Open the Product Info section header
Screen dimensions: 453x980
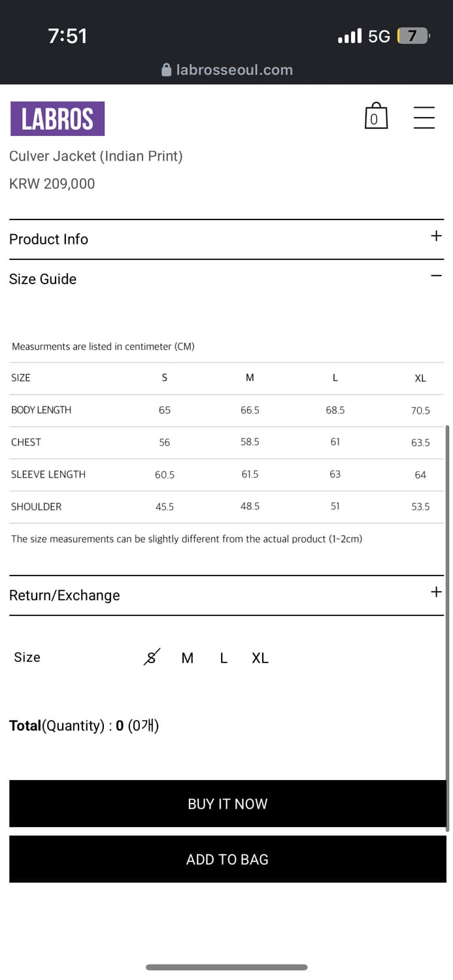49,239
